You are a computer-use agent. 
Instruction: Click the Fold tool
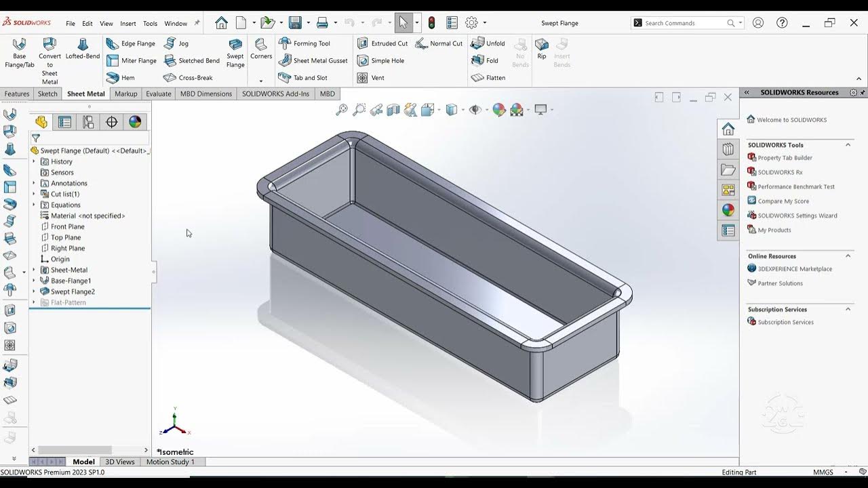click(485, 60)
